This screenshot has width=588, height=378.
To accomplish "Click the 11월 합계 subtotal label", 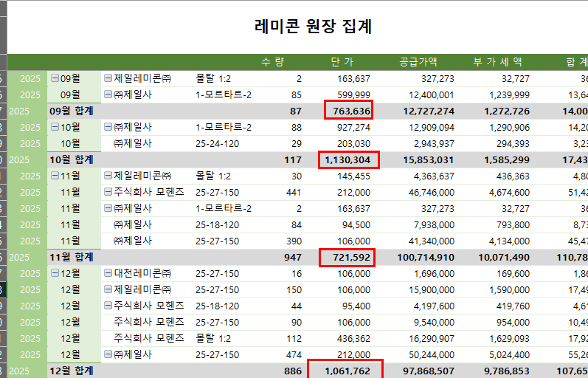I will (71, 257).
